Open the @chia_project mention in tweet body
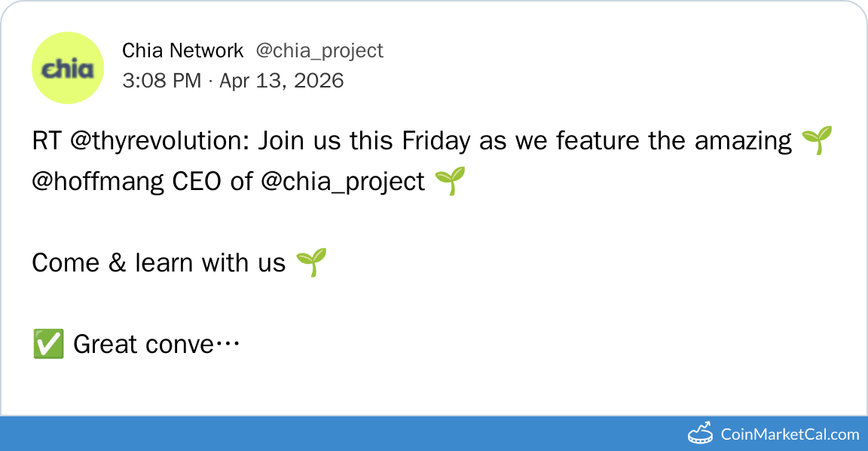The width and height of the screenshot is (868, 451). [x=343, y=182]
